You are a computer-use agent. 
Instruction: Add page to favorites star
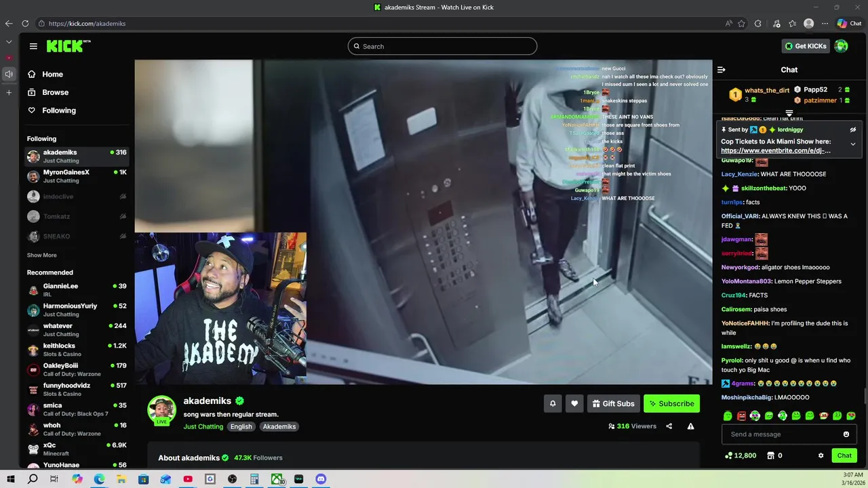tap(741, 24)
